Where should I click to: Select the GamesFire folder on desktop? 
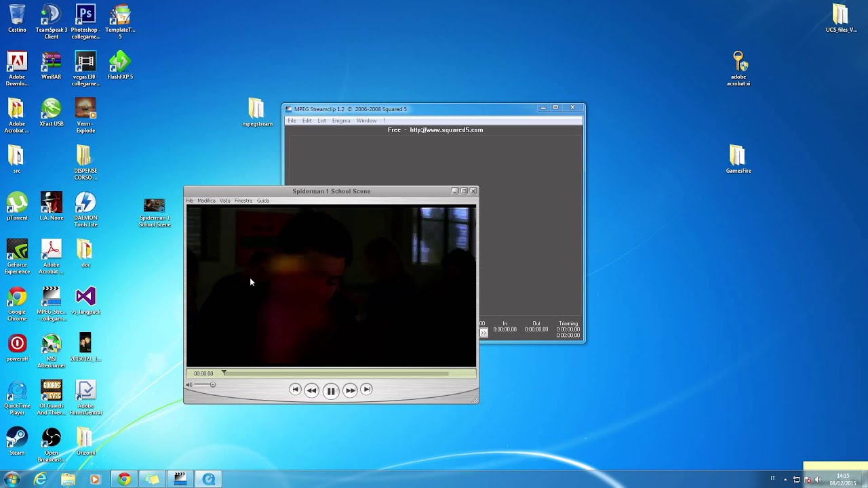[x=738, y=159]
